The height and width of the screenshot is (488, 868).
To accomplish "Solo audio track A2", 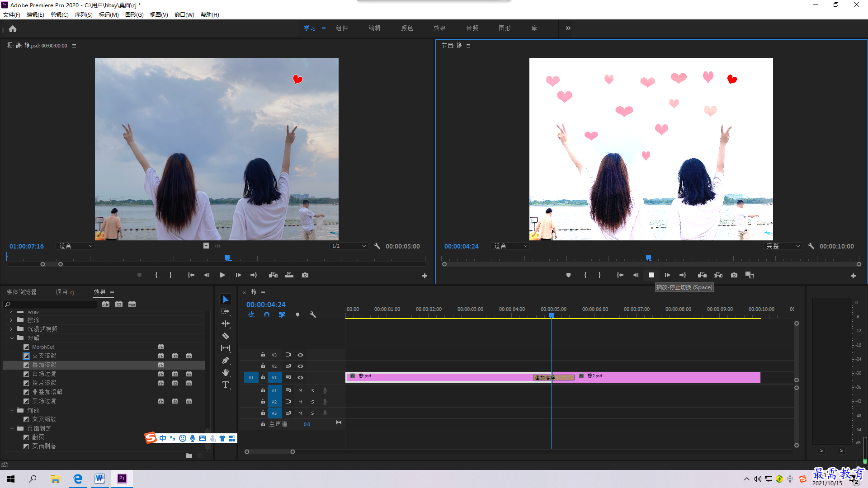I will click(312, 402).
